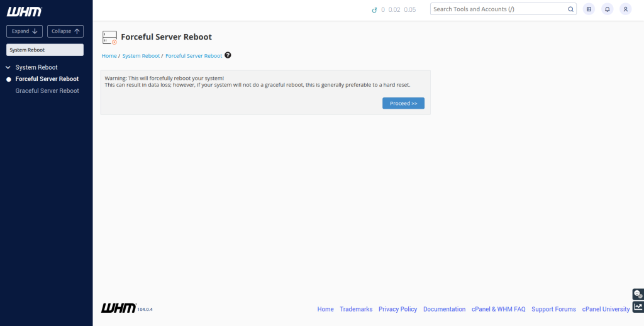Open the server information icon in header
This screenshot has width=644, height=326.
(x=589, y=9)
